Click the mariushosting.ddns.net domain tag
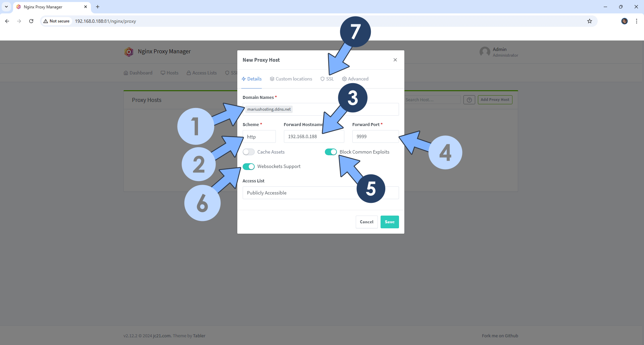This screenshot has height=345, width=644. click(269, 109)
